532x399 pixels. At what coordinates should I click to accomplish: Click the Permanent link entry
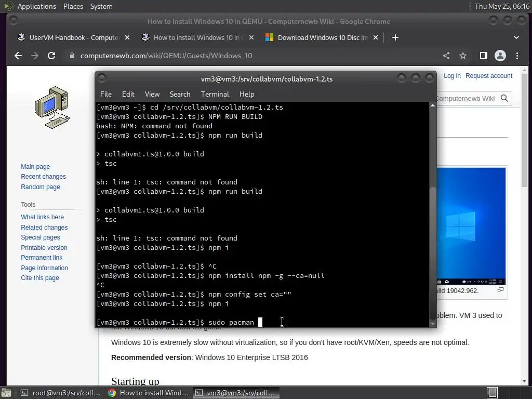[x=42, y=258]
